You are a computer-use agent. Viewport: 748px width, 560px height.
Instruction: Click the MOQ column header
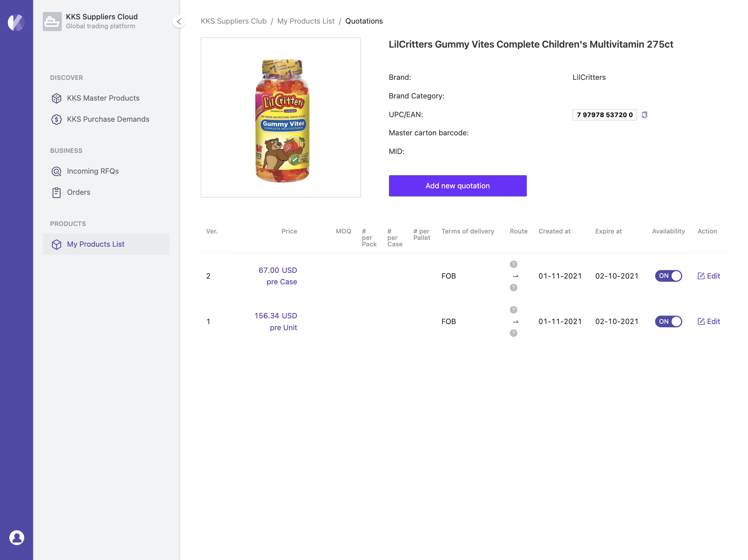tap(344, 231)
